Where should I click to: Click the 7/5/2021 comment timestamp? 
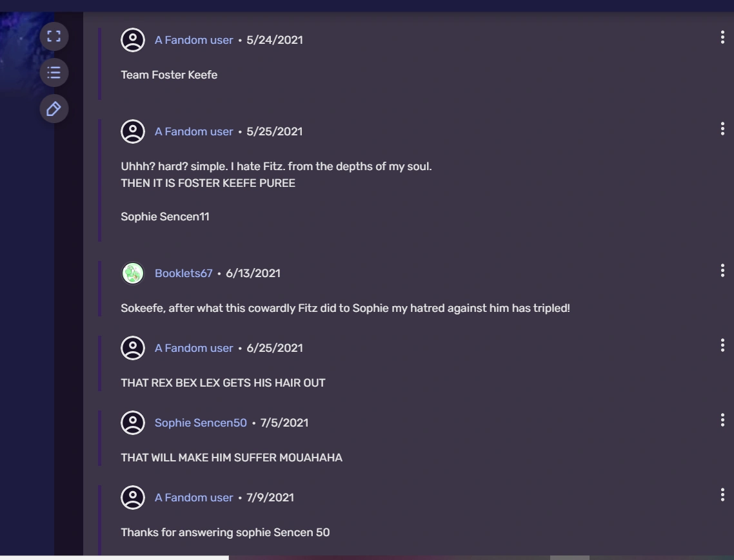pyautogui.click(x=284, y=423)
